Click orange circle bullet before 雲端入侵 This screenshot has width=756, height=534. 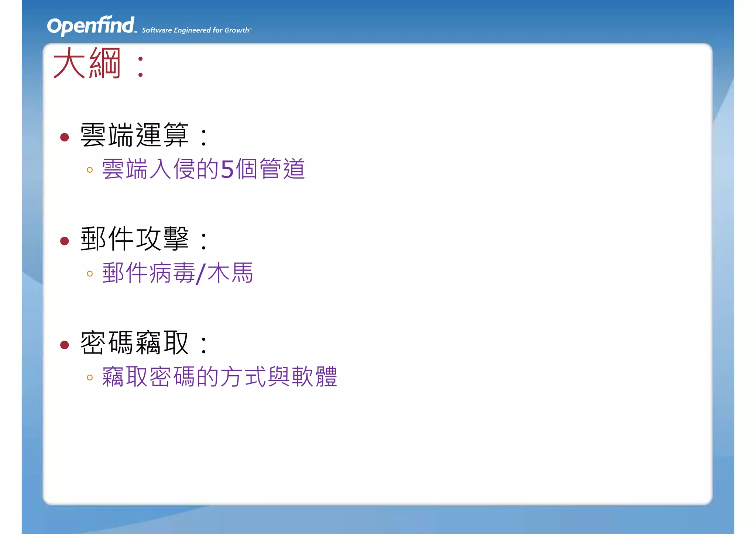click(89, 170)
